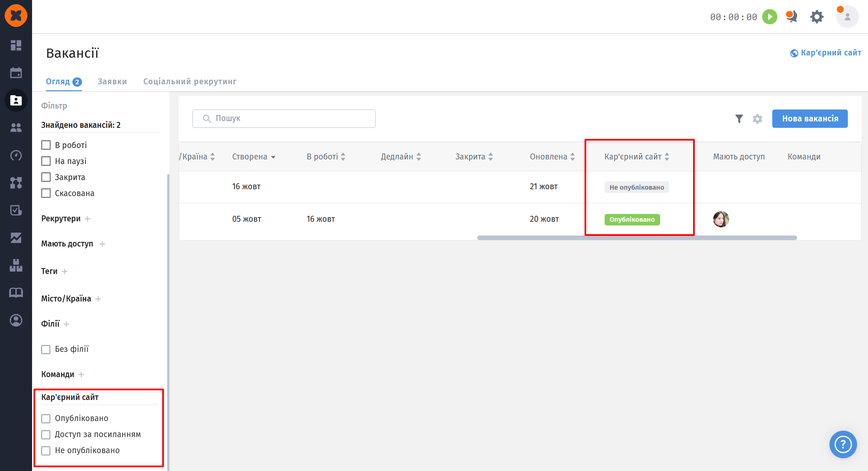
Task: Open the checklist tasks icon in sidebar
Action: pyautogui.click(x=16, y=210)
